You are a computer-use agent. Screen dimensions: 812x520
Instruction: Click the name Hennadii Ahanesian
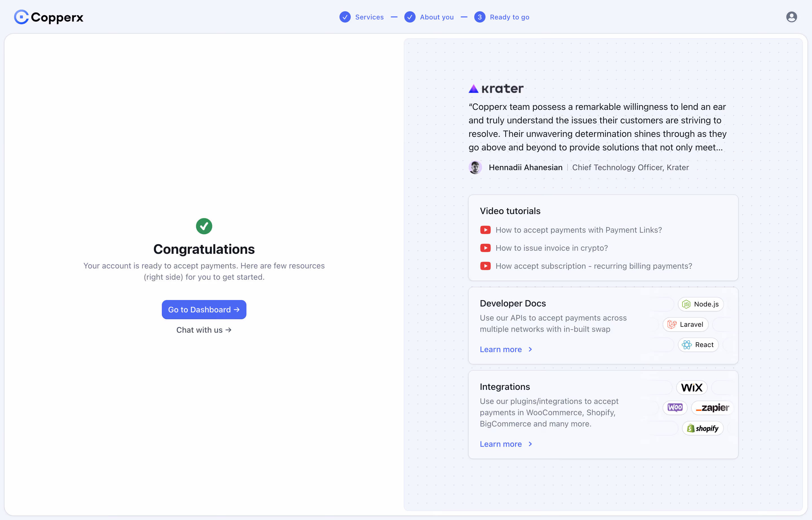tap(526, 168)
